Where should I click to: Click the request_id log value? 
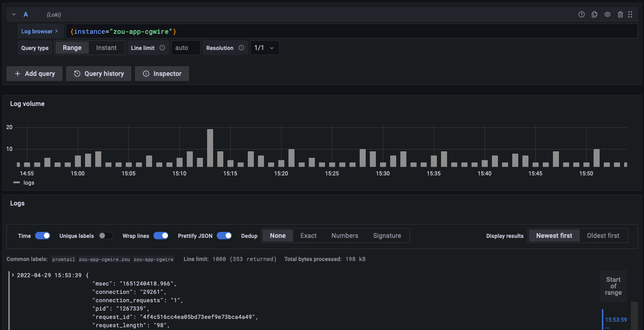(199, 317)
